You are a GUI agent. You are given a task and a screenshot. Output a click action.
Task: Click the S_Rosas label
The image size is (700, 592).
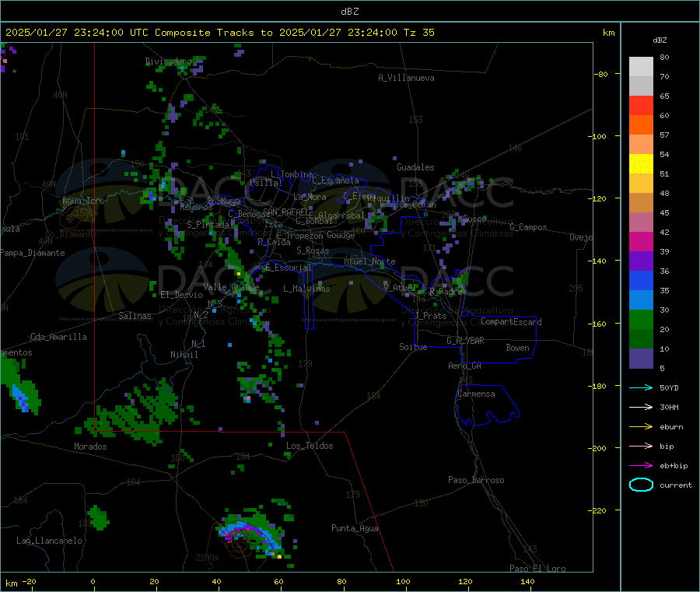[313, 250]
